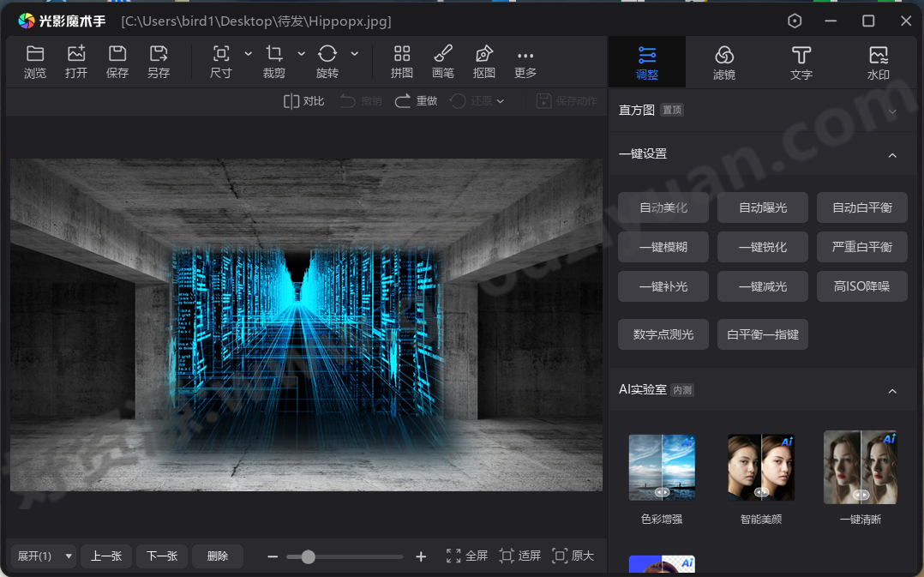
Task: Collapse the 一键设置 section
Action: (891, 154)
